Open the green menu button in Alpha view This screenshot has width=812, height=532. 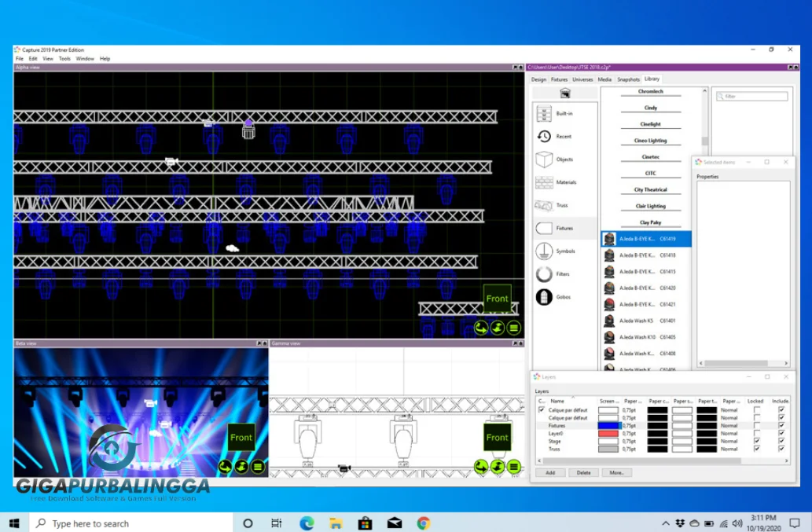point(513,328)
